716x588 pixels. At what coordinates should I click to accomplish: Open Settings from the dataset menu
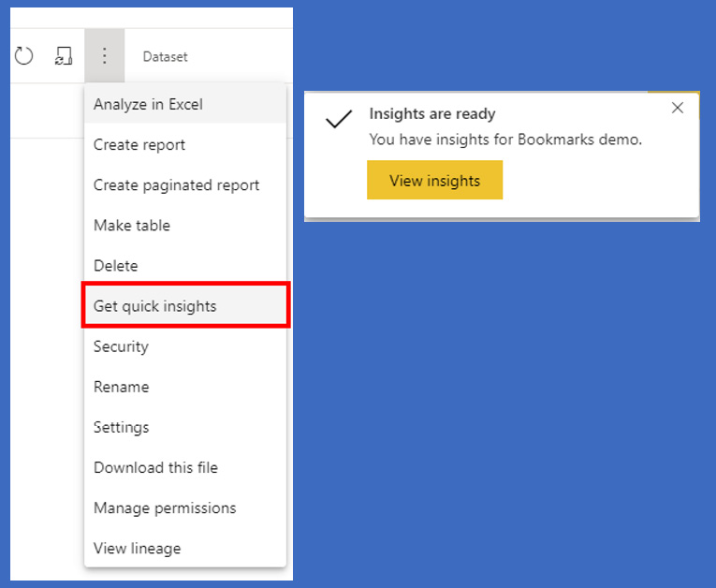point(121,427)
